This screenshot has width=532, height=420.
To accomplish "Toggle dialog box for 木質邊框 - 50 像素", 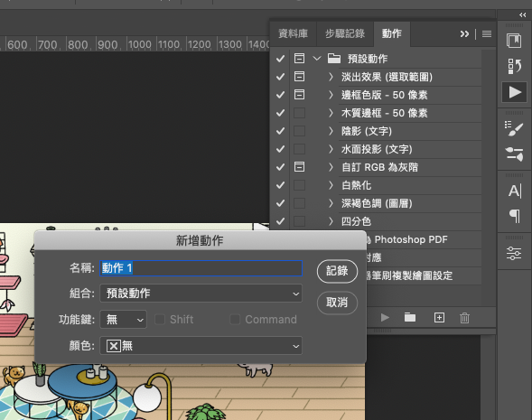I will pos(299,113).
